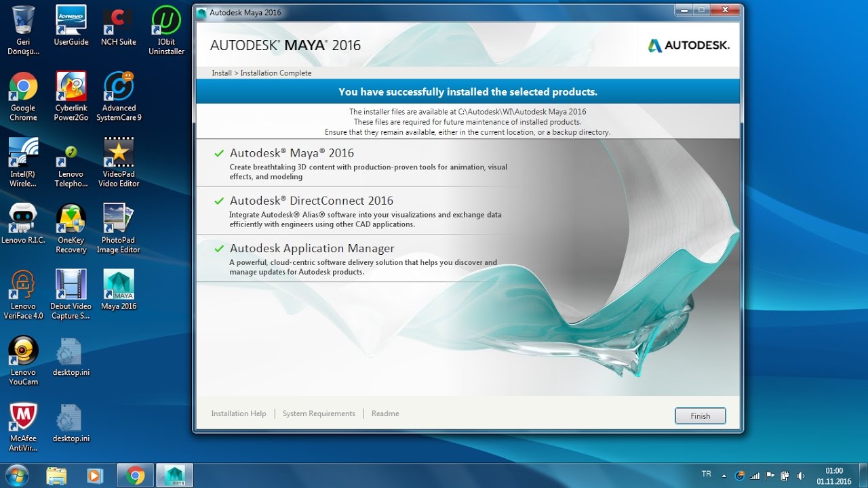Switch to Chrome in the taskbar
This screenshot has height=488, width=868.
(x=135, y=476)
